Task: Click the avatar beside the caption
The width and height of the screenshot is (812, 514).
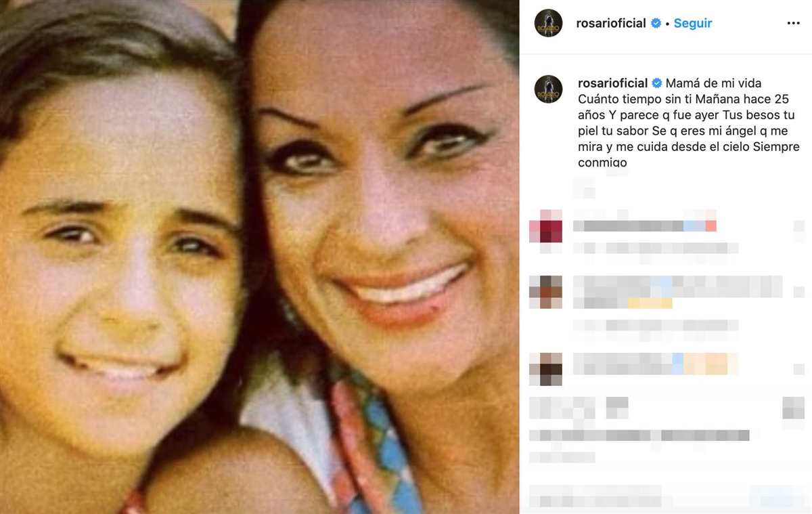Action: tap(548, 89)
